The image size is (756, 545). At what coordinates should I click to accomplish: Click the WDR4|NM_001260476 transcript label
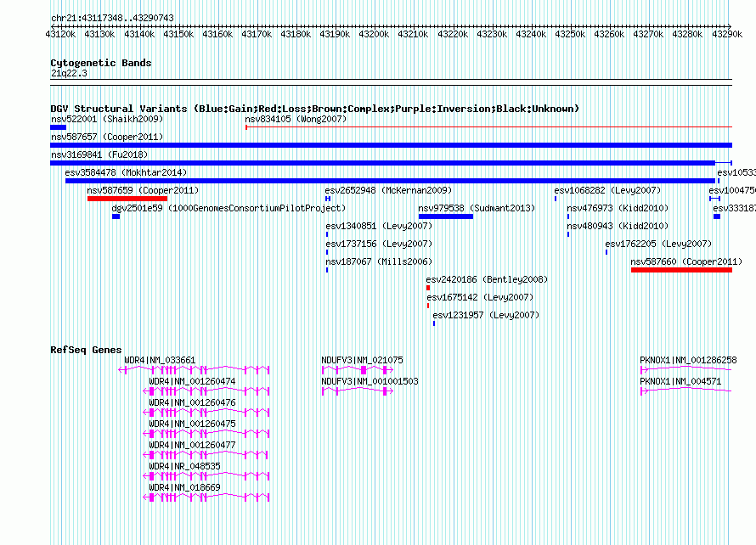(x=192, y=402)
